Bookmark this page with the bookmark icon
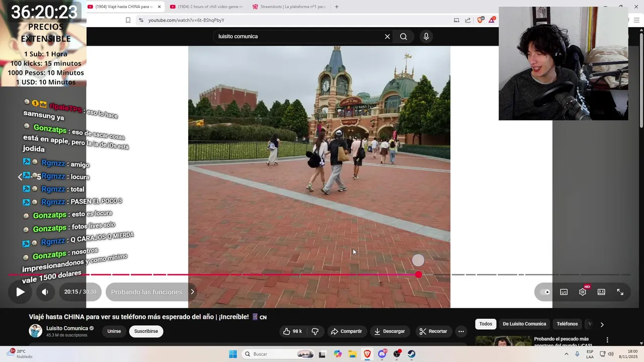 pyautogui.click(x=128, y=20)
